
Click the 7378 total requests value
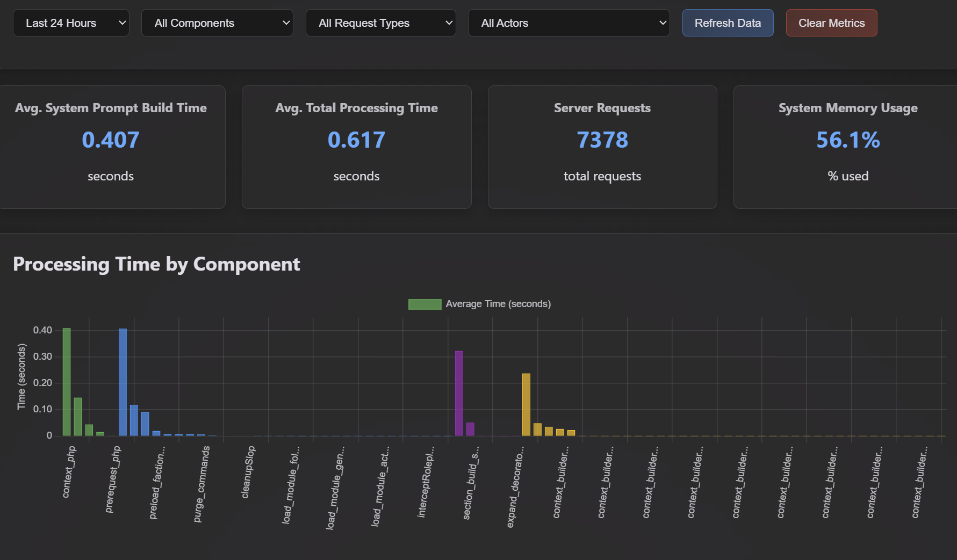(x=602, y=140)
